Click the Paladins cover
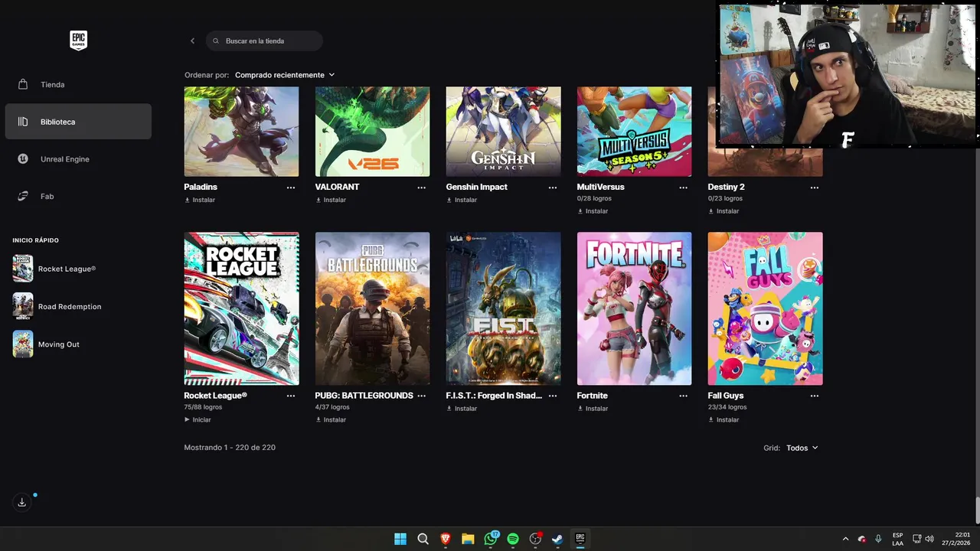 (x=241, y=132)
